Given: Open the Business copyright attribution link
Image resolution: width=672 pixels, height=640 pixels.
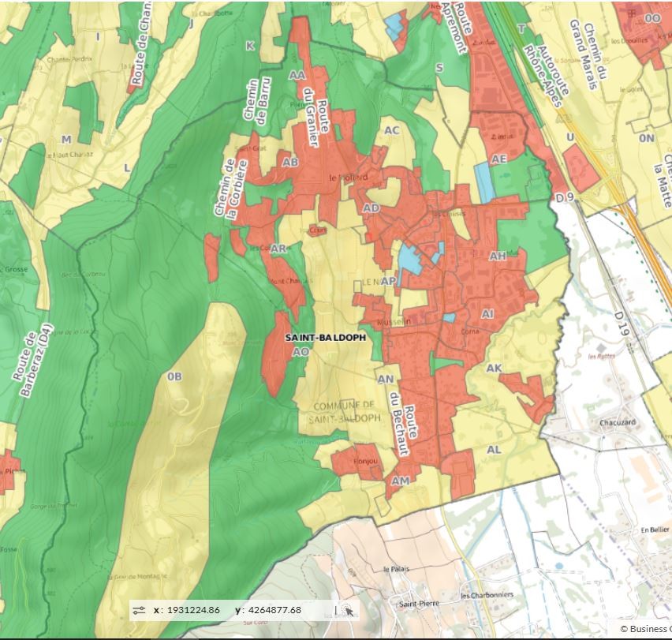Looking at the screenshot, I should [x=645, y=629].
